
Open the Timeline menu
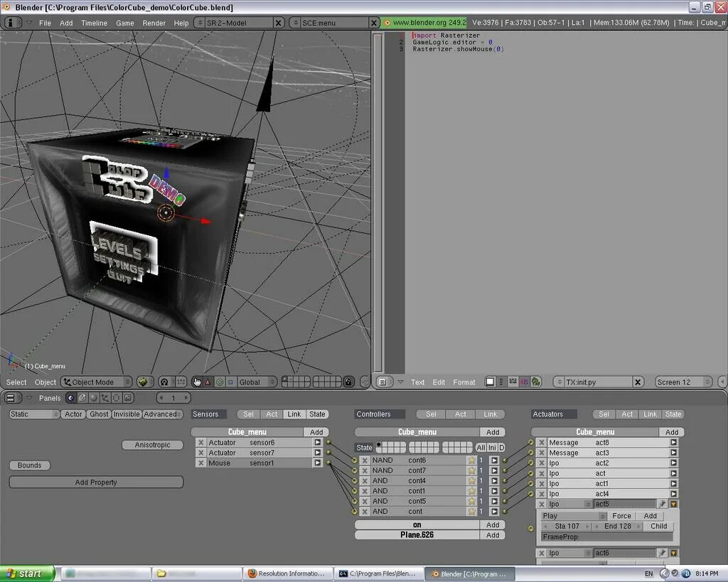pos(94,23)
